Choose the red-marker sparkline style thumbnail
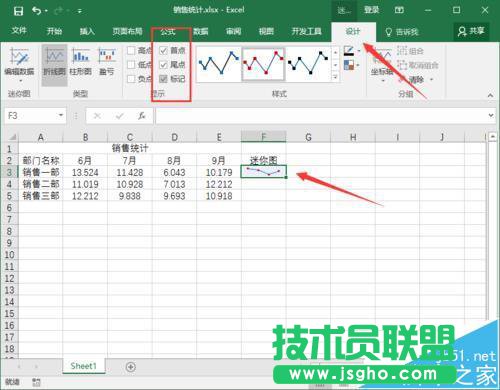 tap(263, 64)
